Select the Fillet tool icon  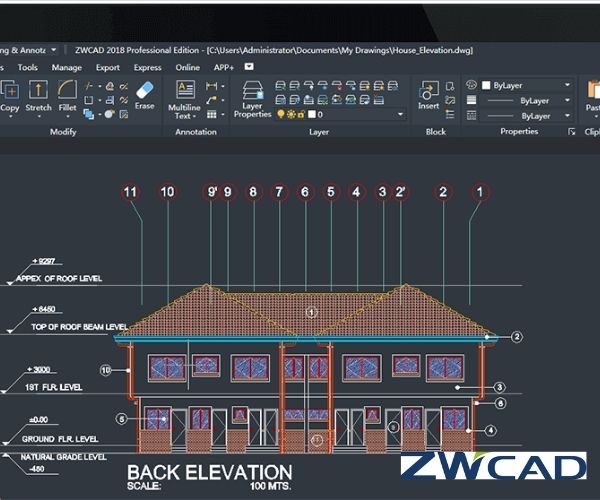pos(67,90)
